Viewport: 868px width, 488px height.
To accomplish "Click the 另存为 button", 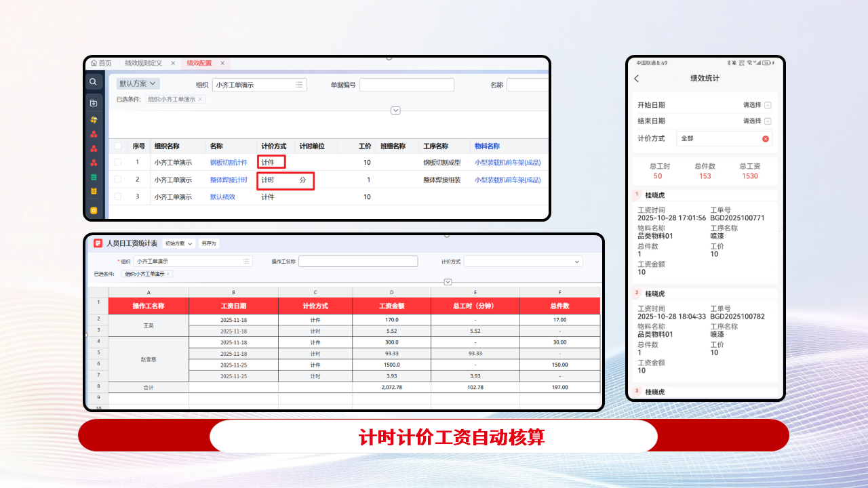I will pyautogui.click(x=208, y=243).
